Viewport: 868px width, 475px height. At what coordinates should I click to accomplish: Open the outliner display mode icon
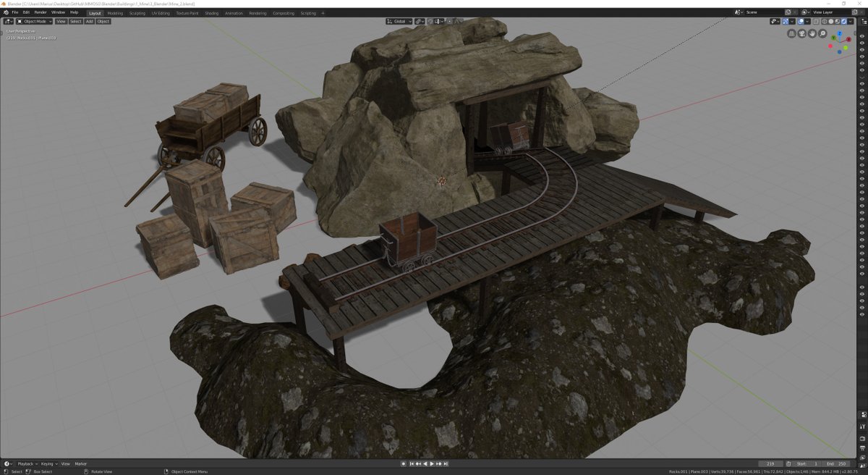(x=864, y=22)
